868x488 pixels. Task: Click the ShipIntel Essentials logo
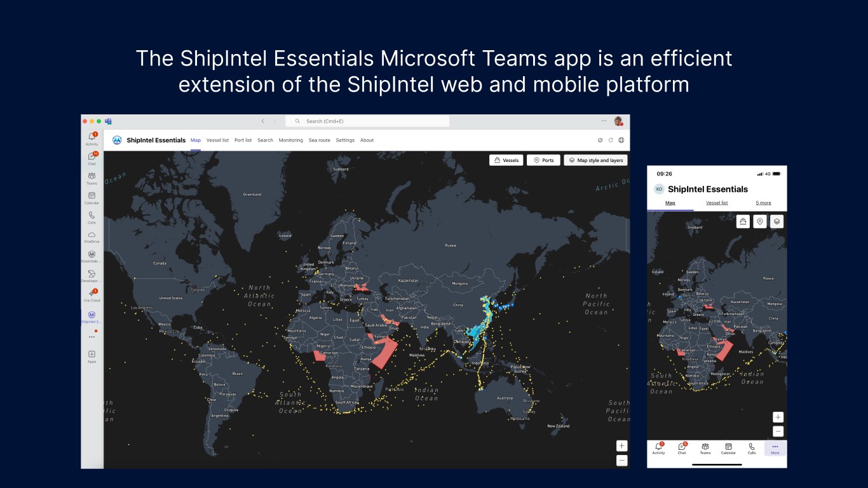pyautogui.click(x=117, y=140)
